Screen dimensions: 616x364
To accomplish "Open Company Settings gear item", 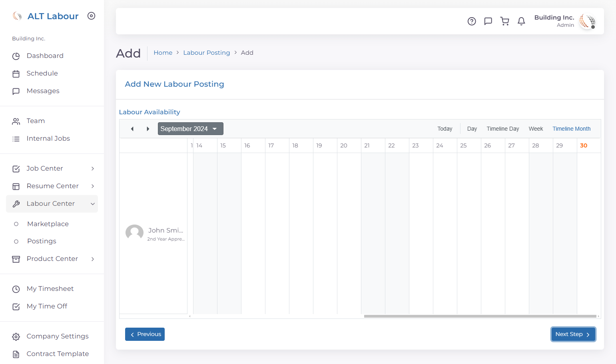I will point(52,336).
